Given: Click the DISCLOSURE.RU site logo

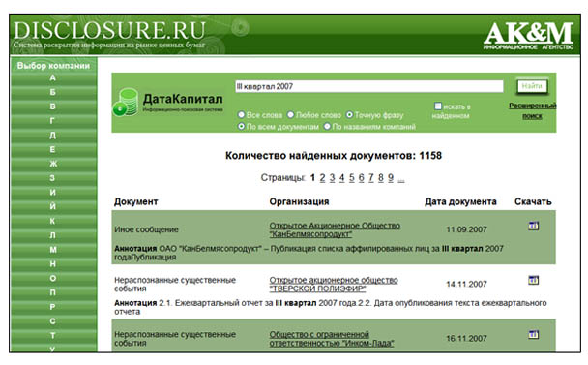Looking at the screenshot, I should tap(109, 31).
